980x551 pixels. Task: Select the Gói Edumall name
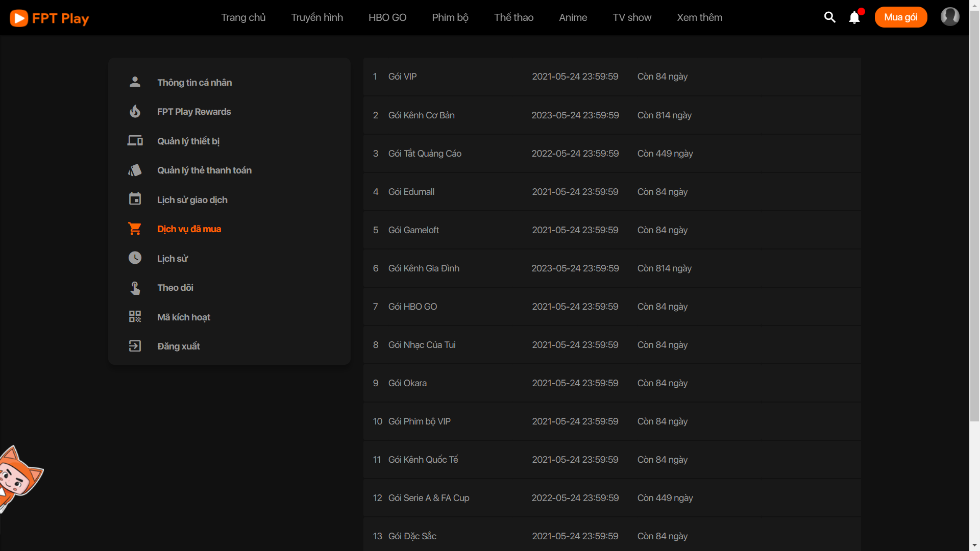point(411,192)
